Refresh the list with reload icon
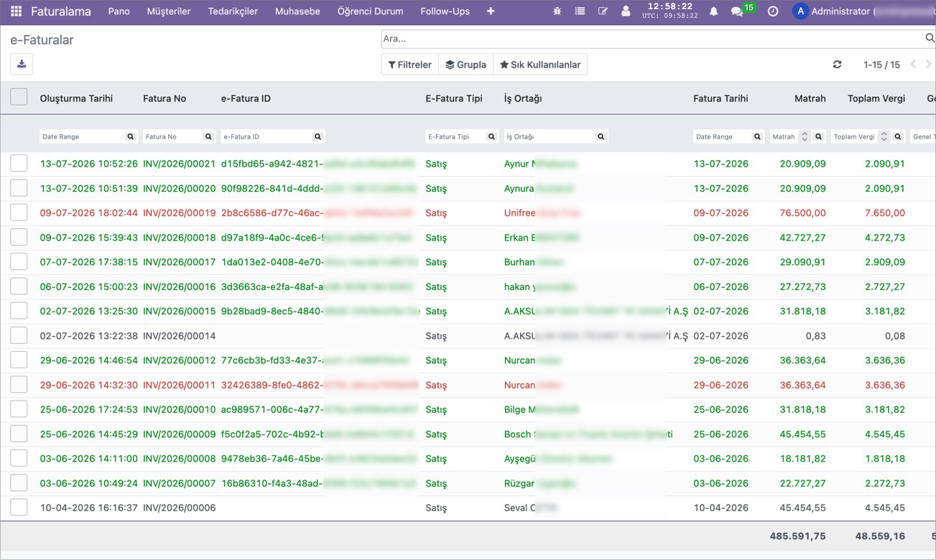 837,65
